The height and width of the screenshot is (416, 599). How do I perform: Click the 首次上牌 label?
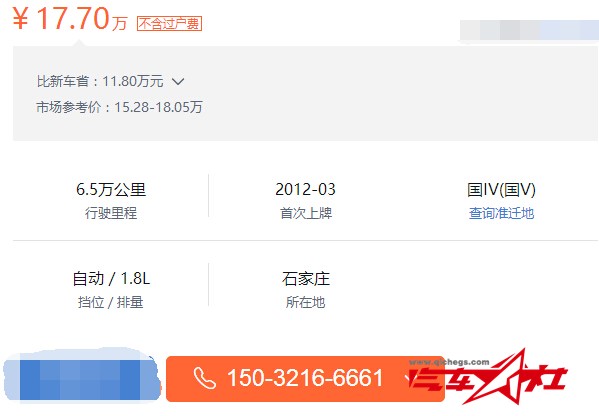[x=306, y=213]
